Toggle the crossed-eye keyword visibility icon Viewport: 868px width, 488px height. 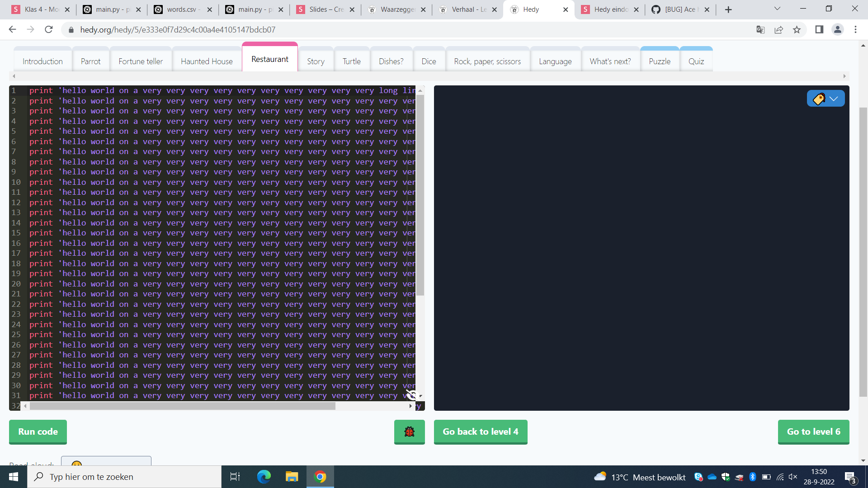pos(411,395)
